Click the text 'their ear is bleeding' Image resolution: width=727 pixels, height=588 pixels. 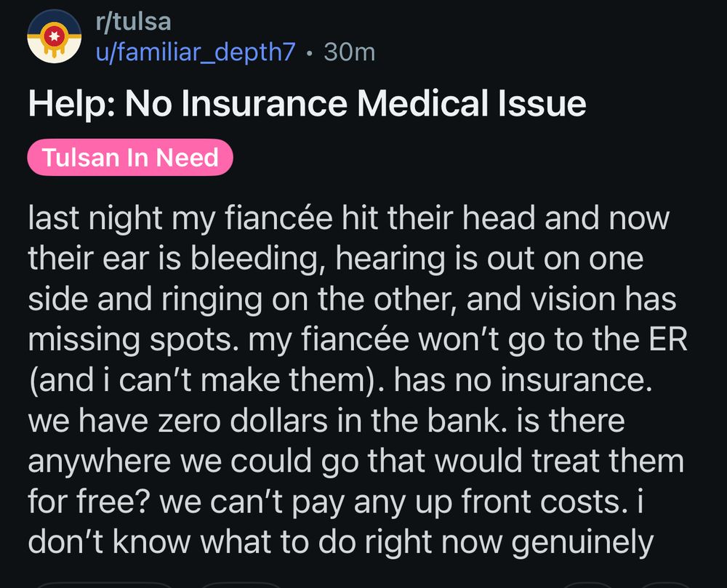pyautogui.click(x=174, y=258)
